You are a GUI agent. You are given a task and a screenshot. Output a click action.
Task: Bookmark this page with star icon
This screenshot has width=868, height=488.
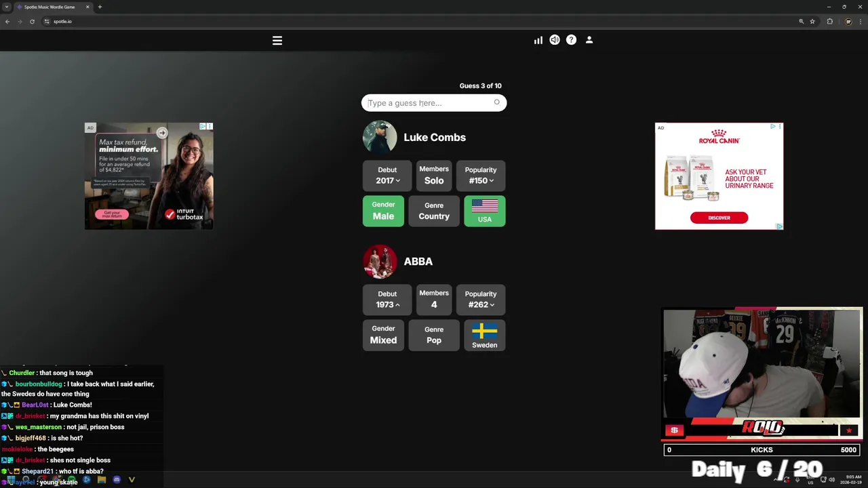coord(812,22)
